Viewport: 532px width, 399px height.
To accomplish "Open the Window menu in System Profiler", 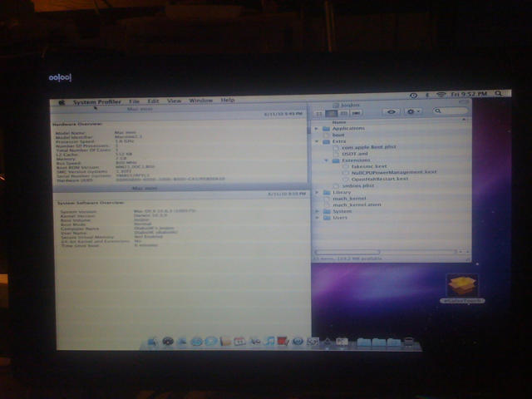I will [x=200, y=101].
